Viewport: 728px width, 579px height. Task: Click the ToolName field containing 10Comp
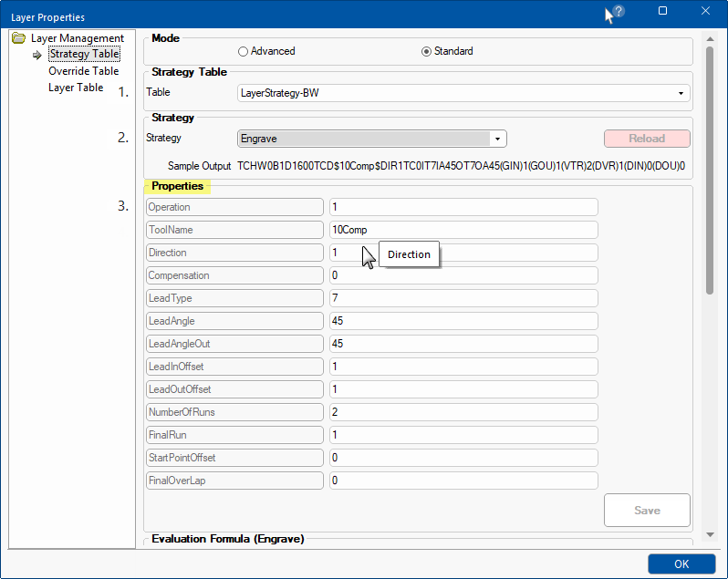[463, 230]
